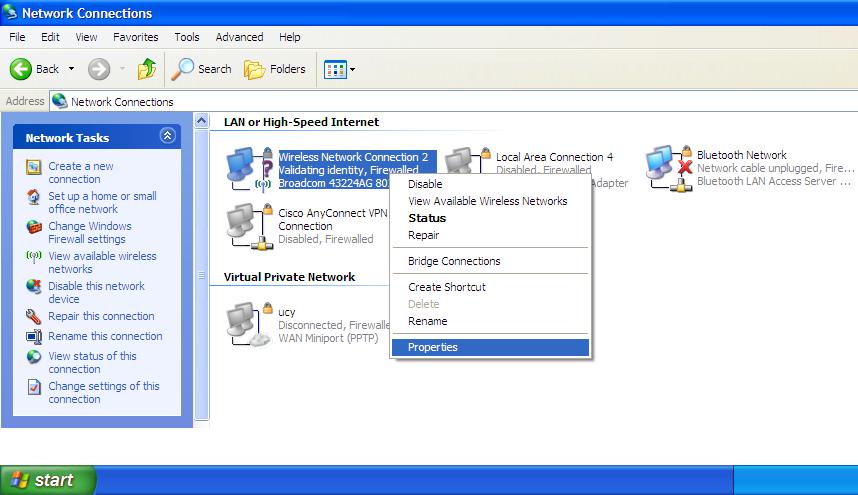This screenshot has width=858, height=495.
Task: Choose Properties from the context menu
Action: [490, 347]
